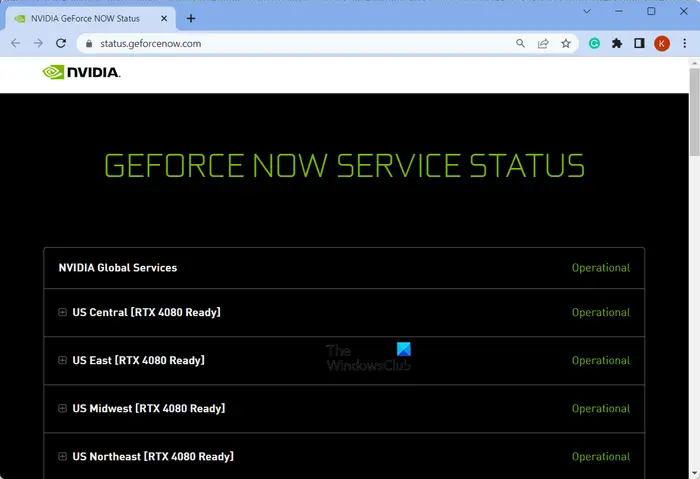
Task: Reload the GeForce NOW status page
Action: pos(61,43)
